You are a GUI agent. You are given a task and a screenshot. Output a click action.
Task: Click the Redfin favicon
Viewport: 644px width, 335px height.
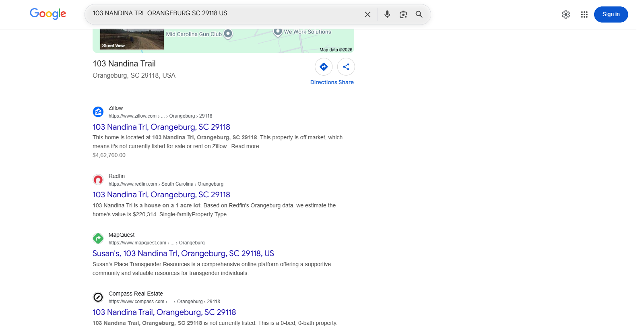click(98, 180)
